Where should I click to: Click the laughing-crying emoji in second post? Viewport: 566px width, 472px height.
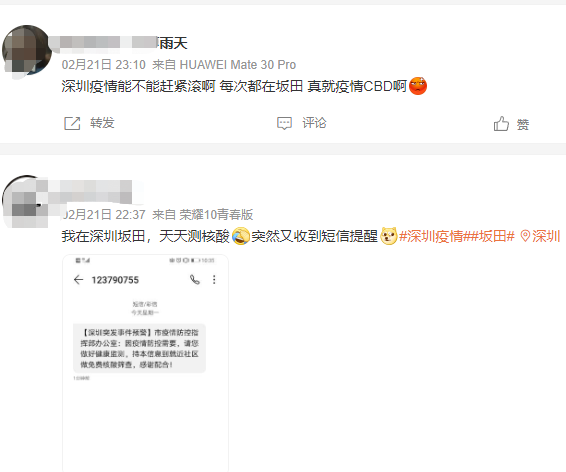[x=240, y=236]
